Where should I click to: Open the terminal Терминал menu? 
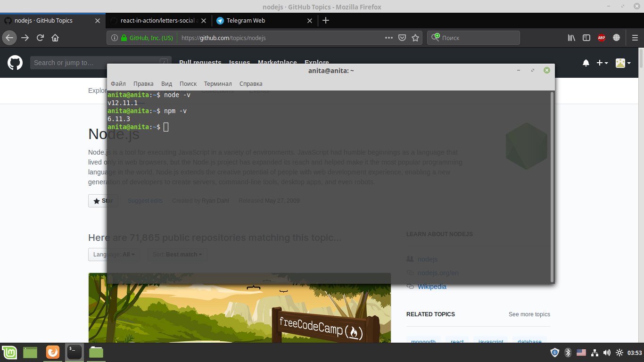(218, 83)
